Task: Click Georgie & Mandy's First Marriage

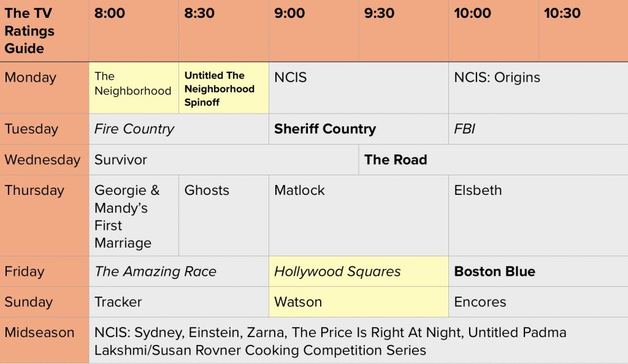Action: point(127,216)
